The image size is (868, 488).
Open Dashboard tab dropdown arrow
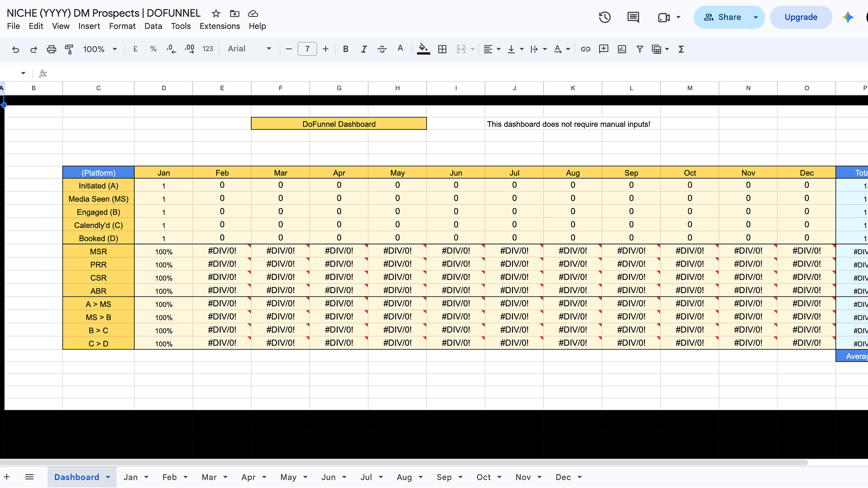[x=108, y=477]
